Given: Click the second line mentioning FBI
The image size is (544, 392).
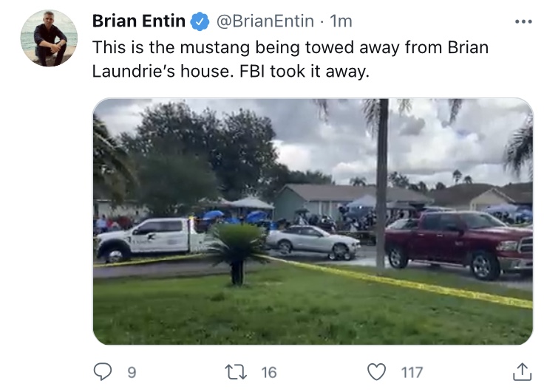Looking at the screenshot, I should (231, 72).
